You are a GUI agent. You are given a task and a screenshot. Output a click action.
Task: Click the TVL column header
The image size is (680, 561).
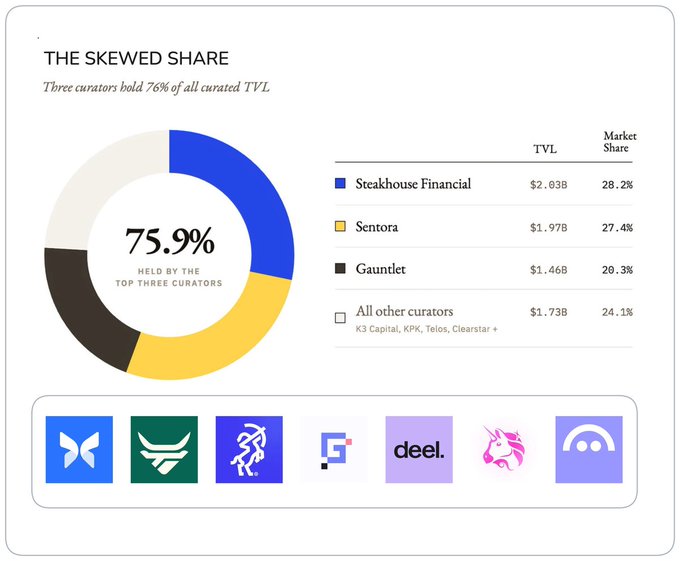545,149
